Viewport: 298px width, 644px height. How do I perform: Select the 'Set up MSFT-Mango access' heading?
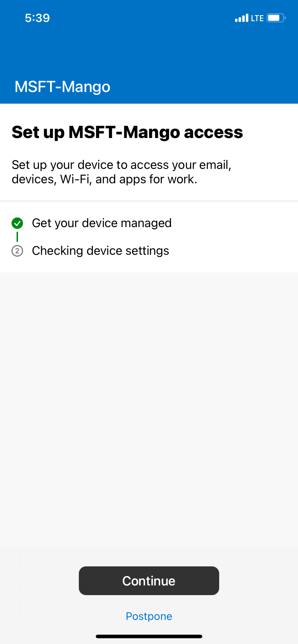(127, 132)
